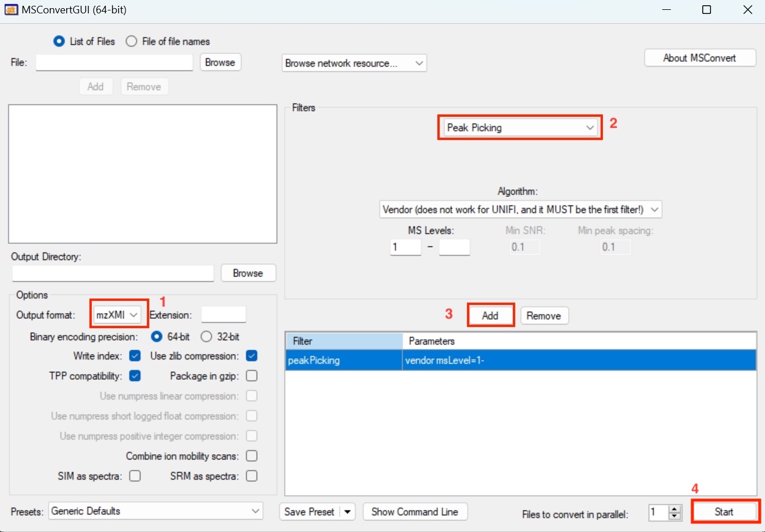This screenshot has height=532, width=765.
Task: Open the Presets Generic Defaults dropdown
Action: pos(156,511)
